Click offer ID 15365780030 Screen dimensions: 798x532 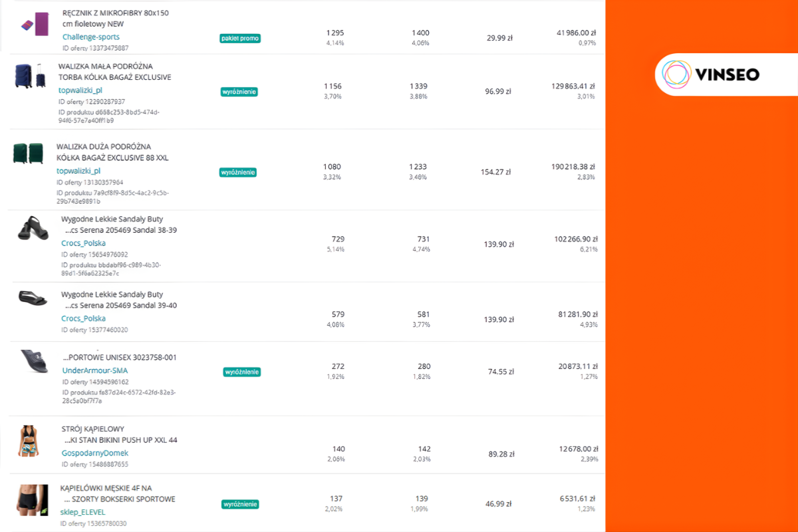tap(94, 523)
